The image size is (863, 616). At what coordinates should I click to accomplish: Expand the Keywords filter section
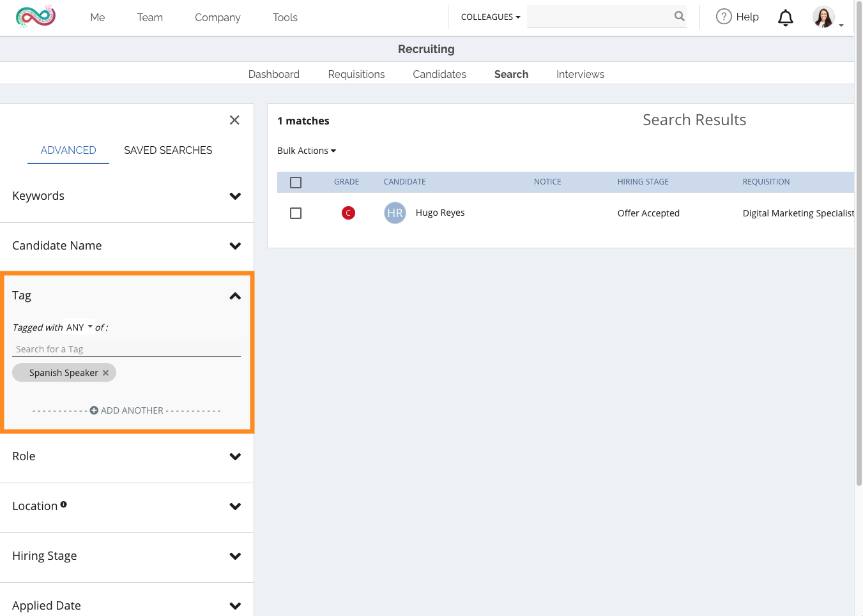tap(235, 196)
